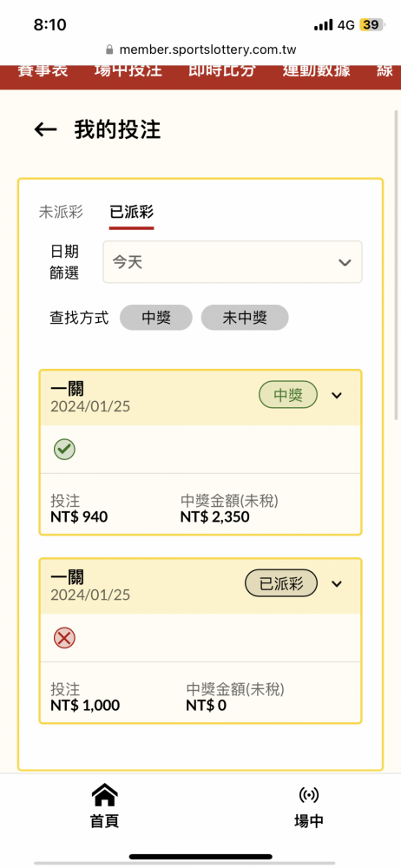Click the 已派彩 status badge on second bet
This screenshot has height=868, width=401.
click(281, 583)
